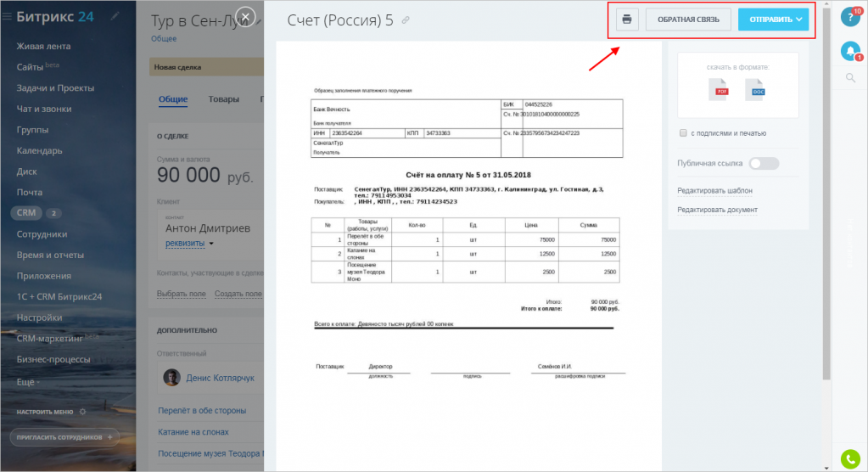Viewport: 868px width, 472px height.
Task: Open Редактировать шаблон link
Action: click(714, 190)
